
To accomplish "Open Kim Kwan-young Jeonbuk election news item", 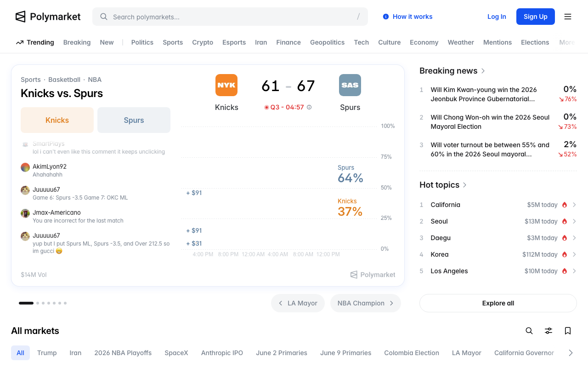I will (x=498, y=94).
